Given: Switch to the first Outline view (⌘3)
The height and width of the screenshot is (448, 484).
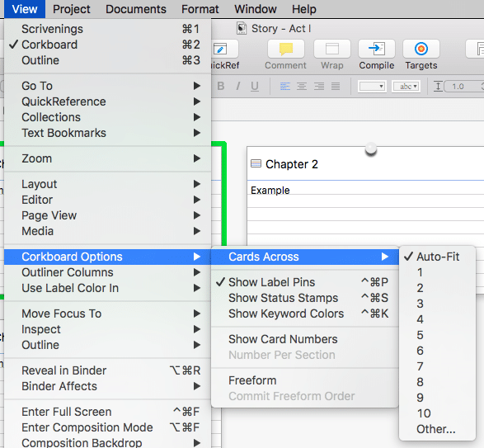Looking at the screenshot, I should tap(107, 60).
